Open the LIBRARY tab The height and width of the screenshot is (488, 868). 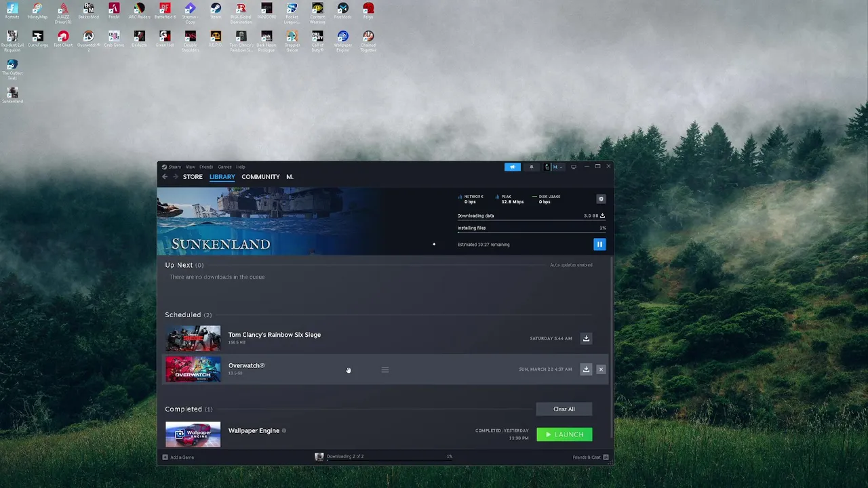coord(222,177)
